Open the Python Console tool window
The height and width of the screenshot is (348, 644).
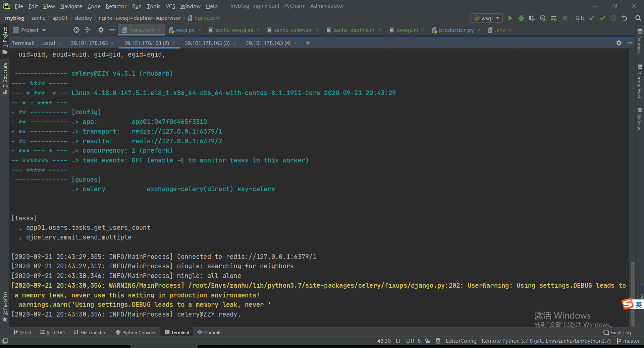pos(135,332)
